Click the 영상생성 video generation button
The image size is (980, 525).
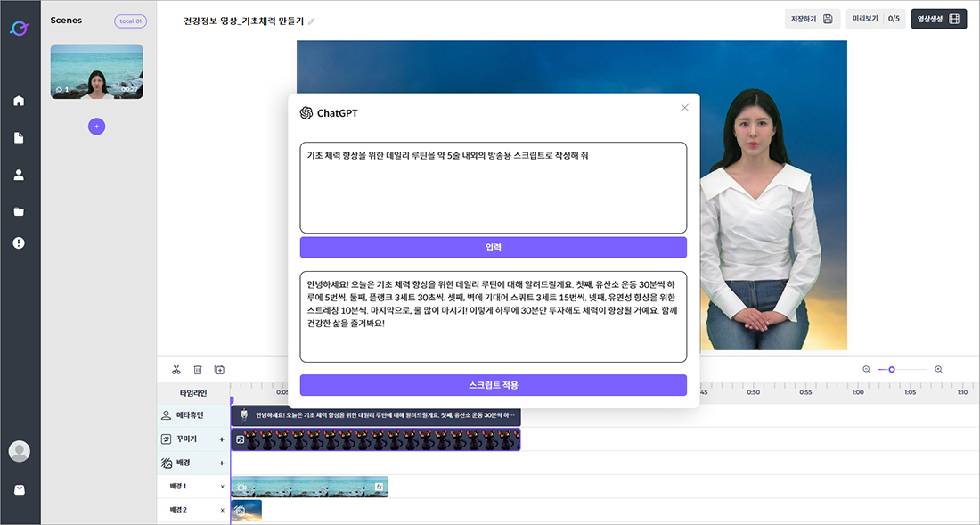(x=938, y=18)
